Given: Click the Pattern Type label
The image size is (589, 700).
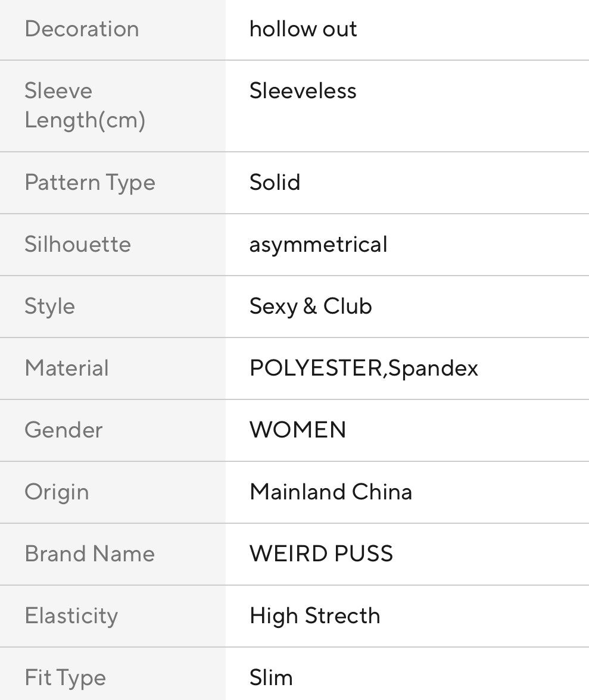Looking at the screenshot, I should [90, 183].
